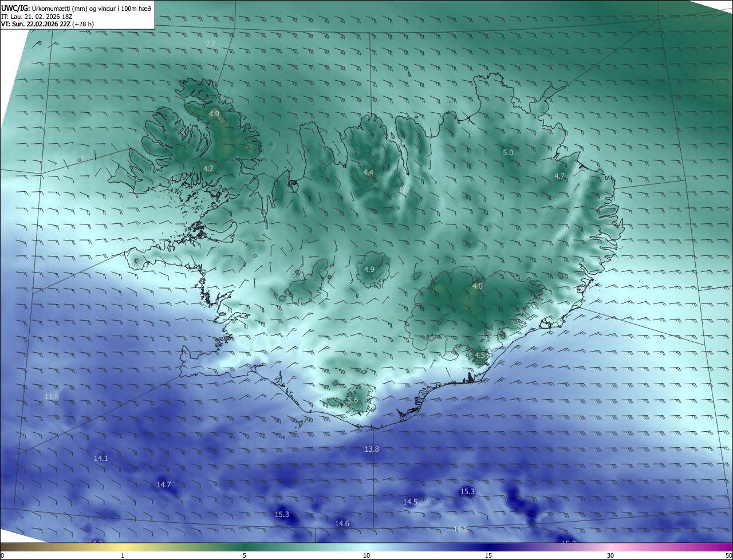The width and height of the screenshot is (733, 560).
Task: Click the valid time 'VT: Sun. 22.02.2026 22Z (+28 h)'
Action: coord(48,24)
